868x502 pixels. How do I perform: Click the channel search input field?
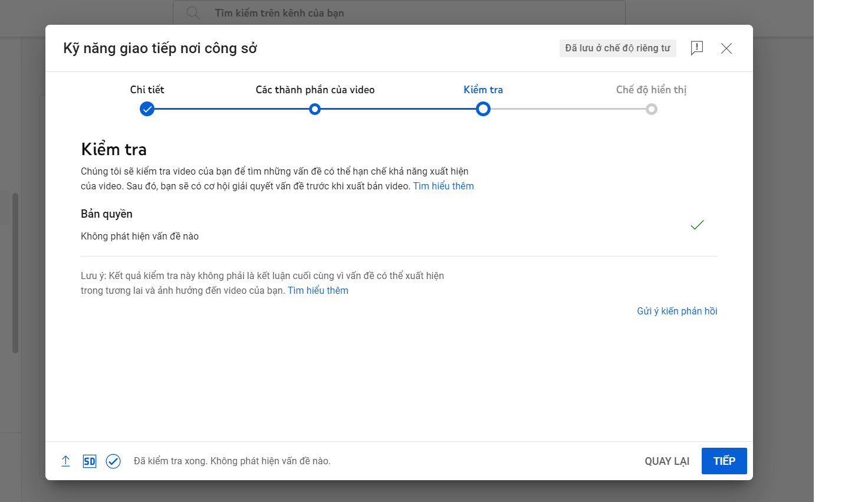pos(413,13)
